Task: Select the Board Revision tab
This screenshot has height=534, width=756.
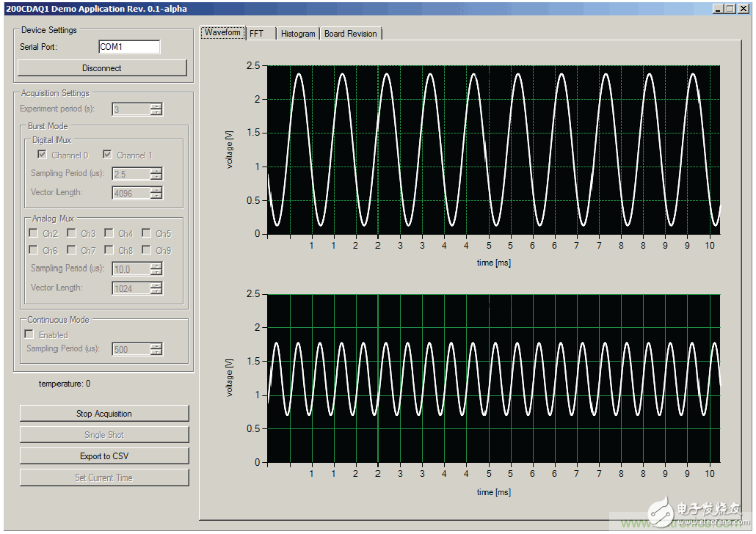Action: 350,34
